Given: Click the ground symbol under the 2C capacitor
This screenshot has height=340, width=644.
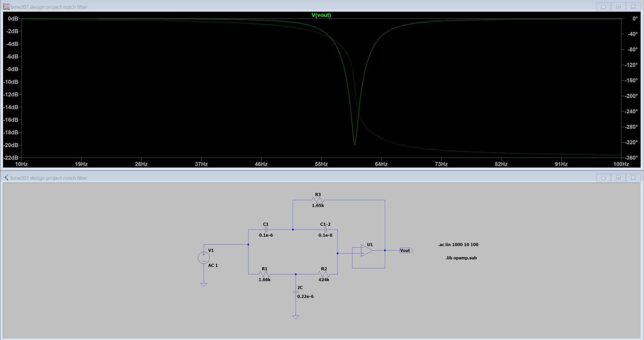Looking at the screenshot, I should (x=296, y=316).
